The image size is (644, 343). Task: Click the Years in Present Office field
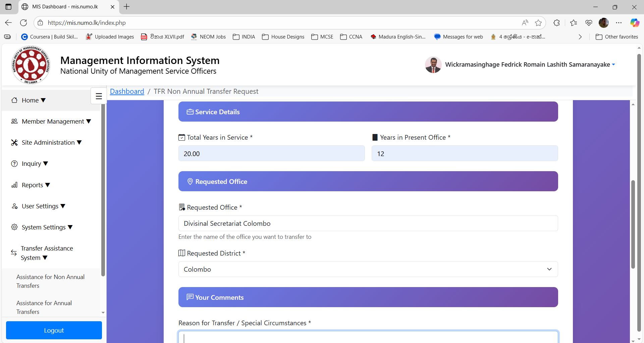[465, 154]
